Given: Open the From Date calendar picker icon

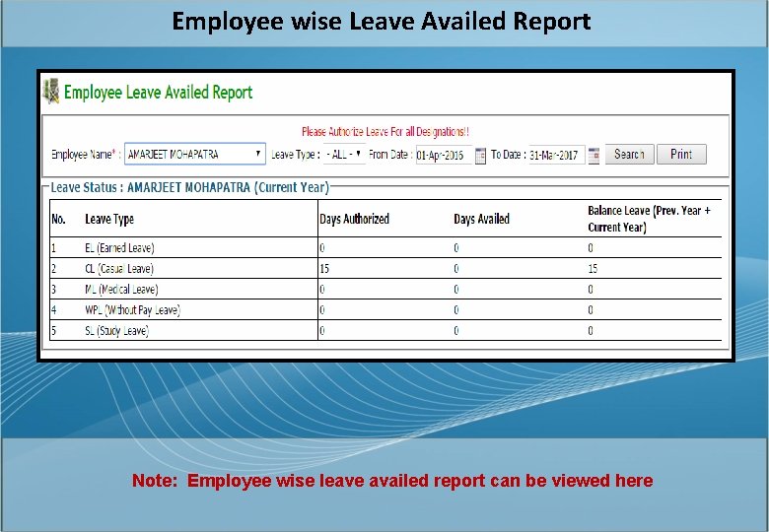Looking at the screenshot, I should click(x=481, y=156).
